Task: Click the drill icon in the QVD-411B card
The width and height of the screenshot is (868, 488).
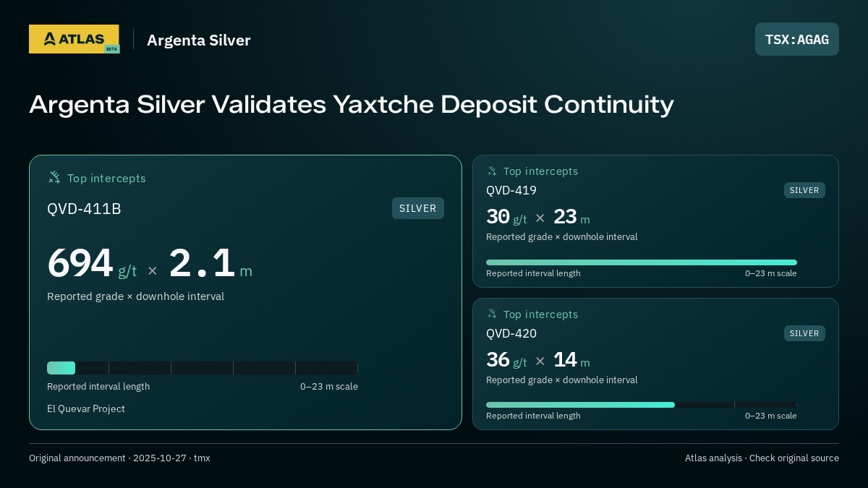Action: click(x=54, y=177)
